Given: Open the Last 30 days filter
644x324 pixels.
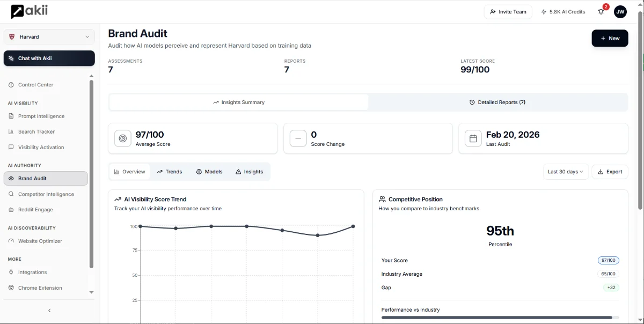Looking at the screenshot, I should 565,172.
